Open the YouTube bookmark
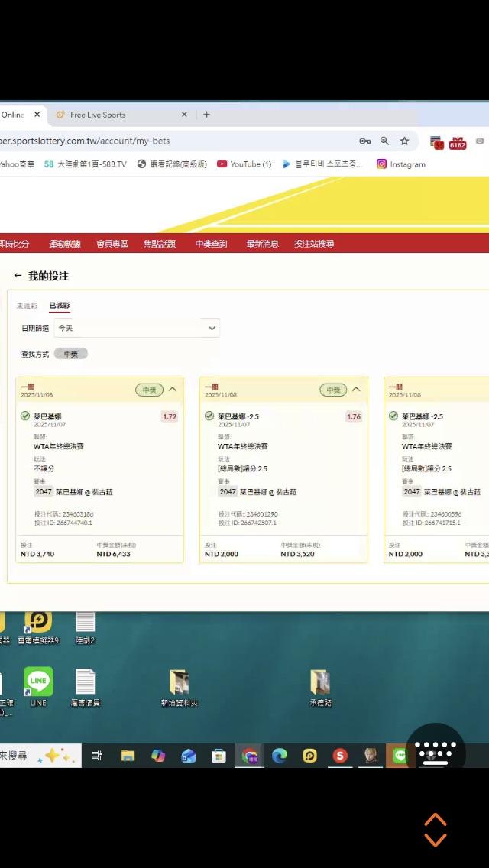This screenshot has width=489, height=868. click(244, 164)
